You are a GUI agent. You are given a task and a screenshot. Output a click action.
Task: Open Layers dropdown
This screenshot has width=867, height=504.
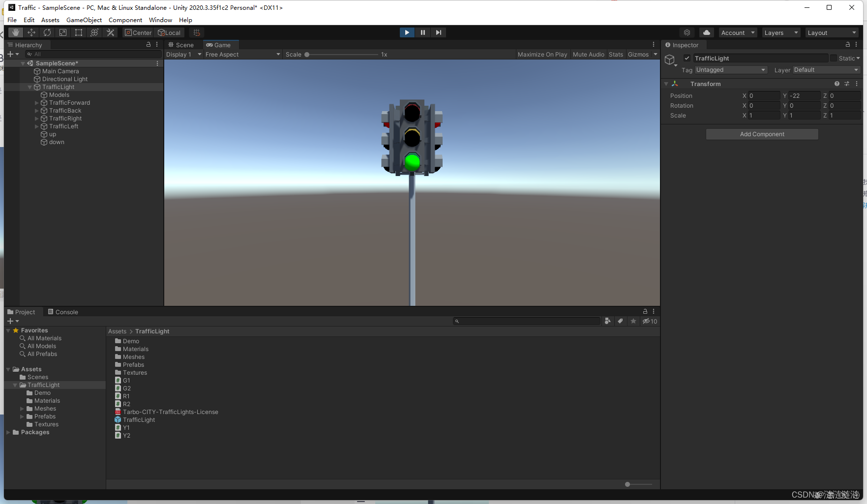781,32
